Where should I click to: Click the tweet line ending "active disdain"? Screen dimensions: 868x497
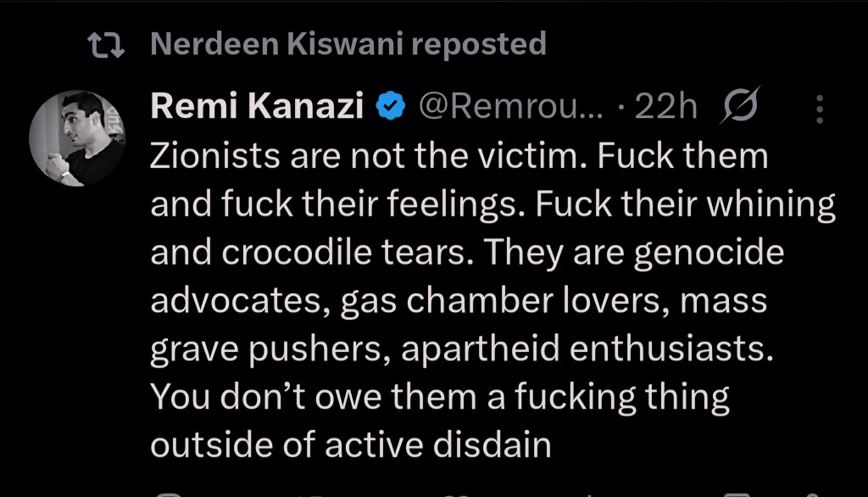click(x=350, y=444)
